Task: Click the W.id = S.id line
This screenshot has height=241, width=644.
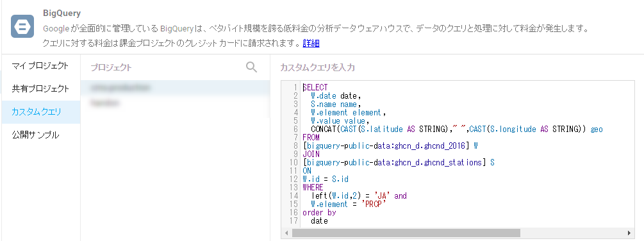Action: (x=326, y=179)
